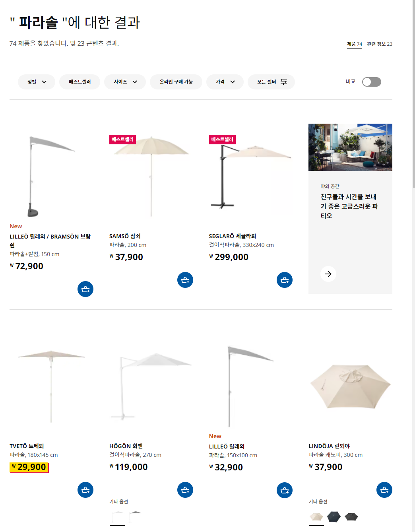Enable the 베스트셀러 filter chip

tap(80, 82)
